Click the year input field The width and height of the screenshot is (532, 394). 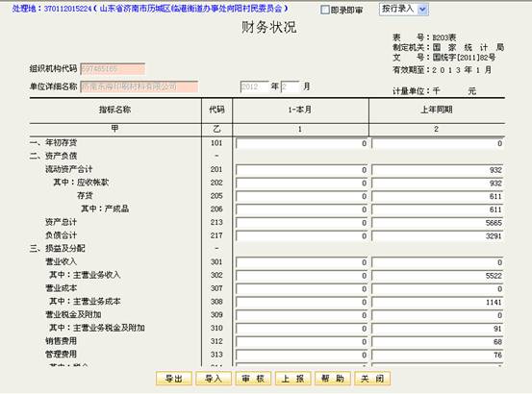(255, 86)
